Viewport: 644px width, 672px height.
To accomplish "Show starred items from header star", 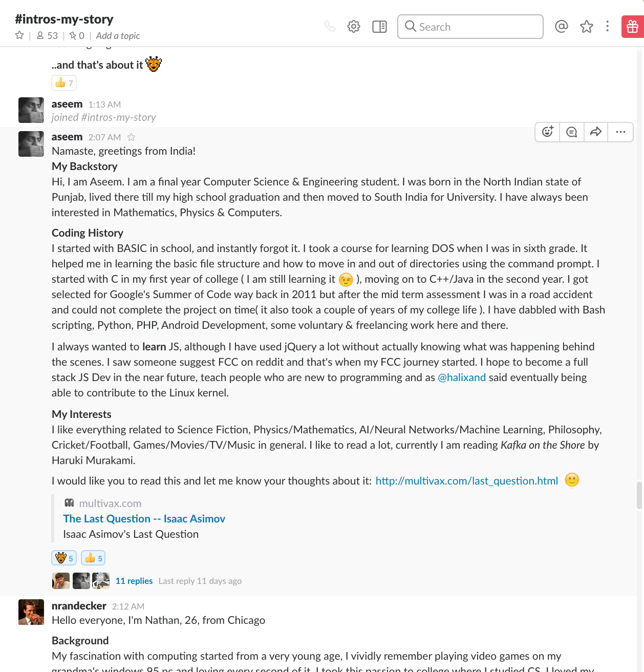I will point(587,27).
